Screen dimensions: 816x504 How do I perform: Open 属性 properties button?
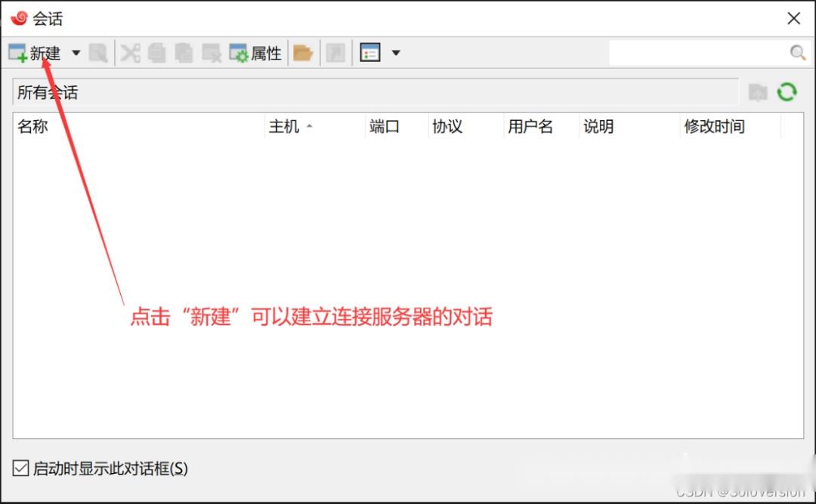255,53
